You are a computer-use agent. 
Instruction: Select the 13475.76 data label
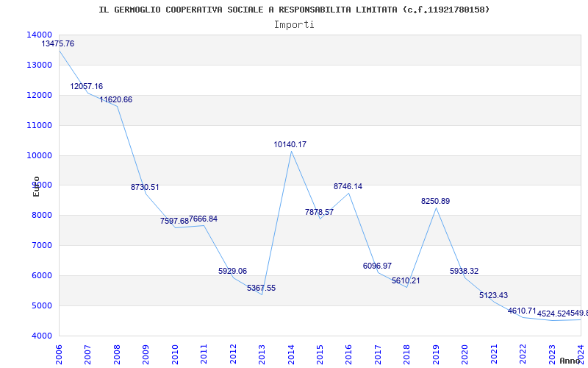[58, 43]
